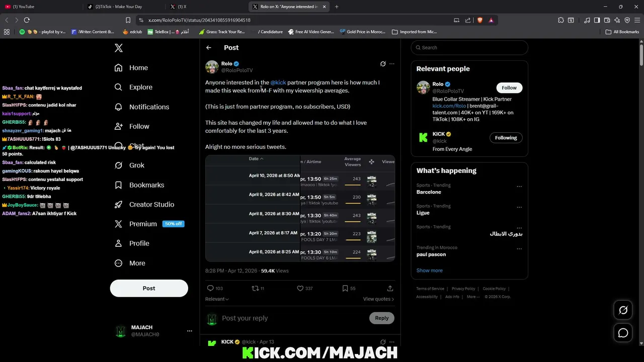Open the Brave Wallet icon
This screenshot has width=644, height=362.
[x=607, y=20]
